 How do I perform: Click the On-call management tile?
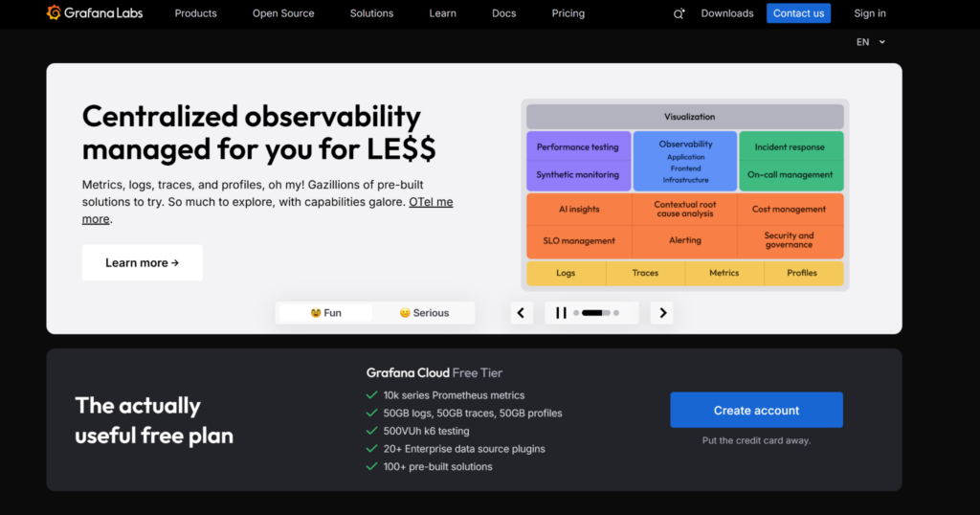pos(790,175)
